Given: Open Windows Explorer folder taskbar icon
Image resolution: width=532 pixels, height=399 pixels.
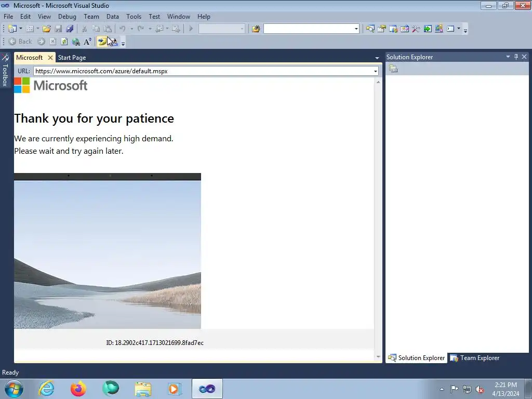Looking at the screenshot, I should 143,389.
